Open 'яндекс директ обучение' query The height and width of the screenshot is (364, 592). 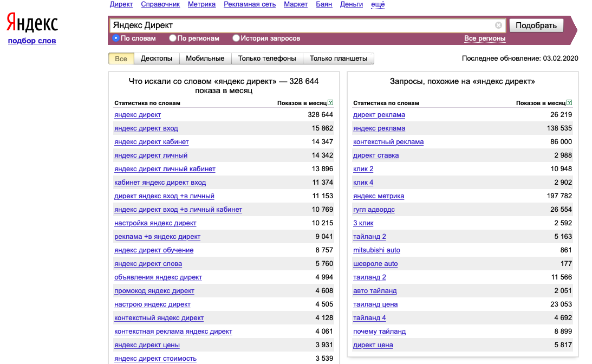coord(154,250)
